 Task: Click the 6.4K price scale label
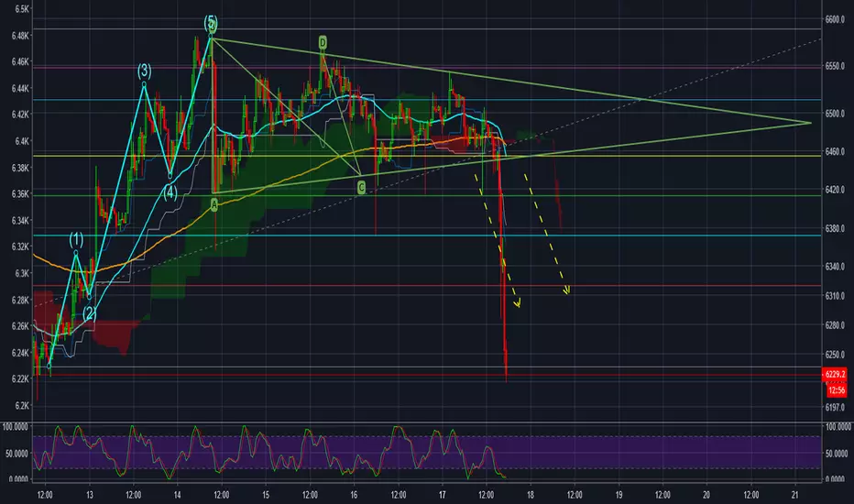22,141
